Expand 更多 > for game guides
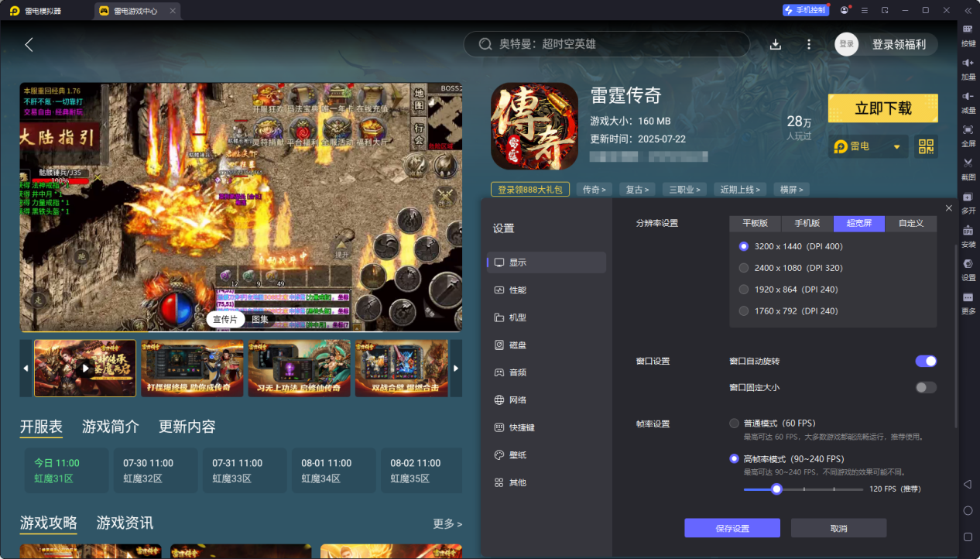Screen dimensions: 980x559 point(447,524)
